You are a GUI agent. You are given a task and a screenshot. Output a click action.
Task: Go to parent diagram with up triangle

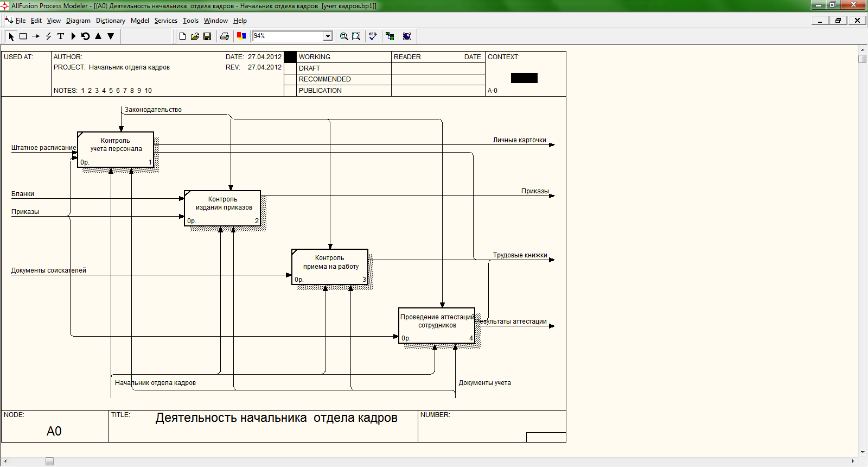click(98, 36)
